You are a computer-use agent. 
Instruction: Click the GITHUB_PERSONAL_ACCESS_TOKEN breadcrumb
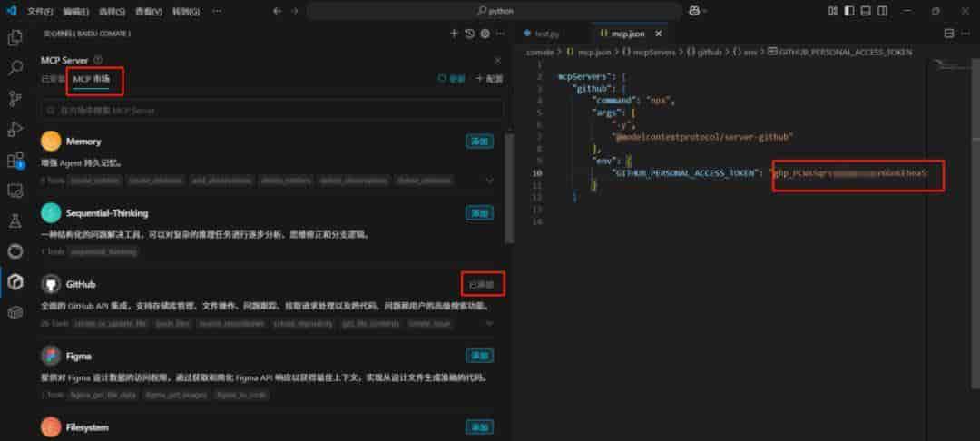pos(839,53)
